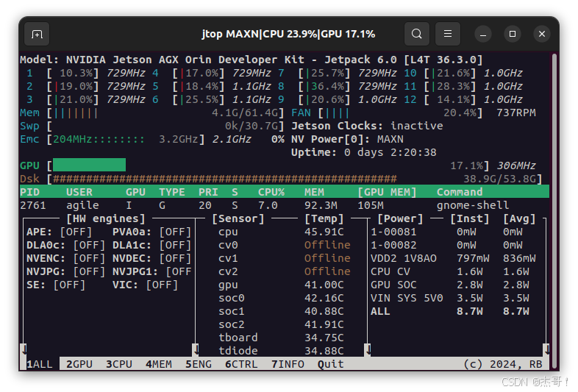Click the NVENC: [OFF] engine entry
Screen dimensions: 578x392
tap(65, 258)
